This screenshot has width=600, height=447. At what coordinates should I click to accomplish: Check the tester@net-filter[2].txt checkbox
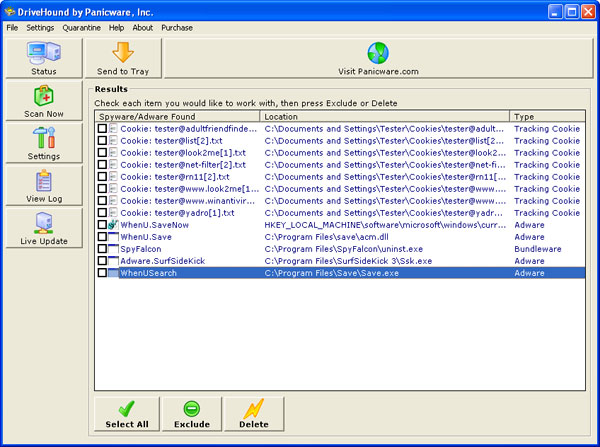pos(102,165)
